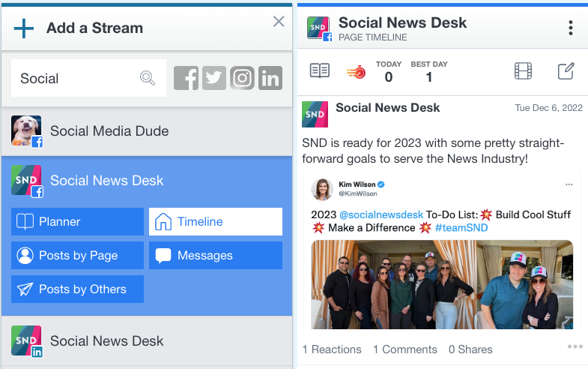Click 1 Comments on the post
This screenshot has width=588, height=369.
pos(405,349)
